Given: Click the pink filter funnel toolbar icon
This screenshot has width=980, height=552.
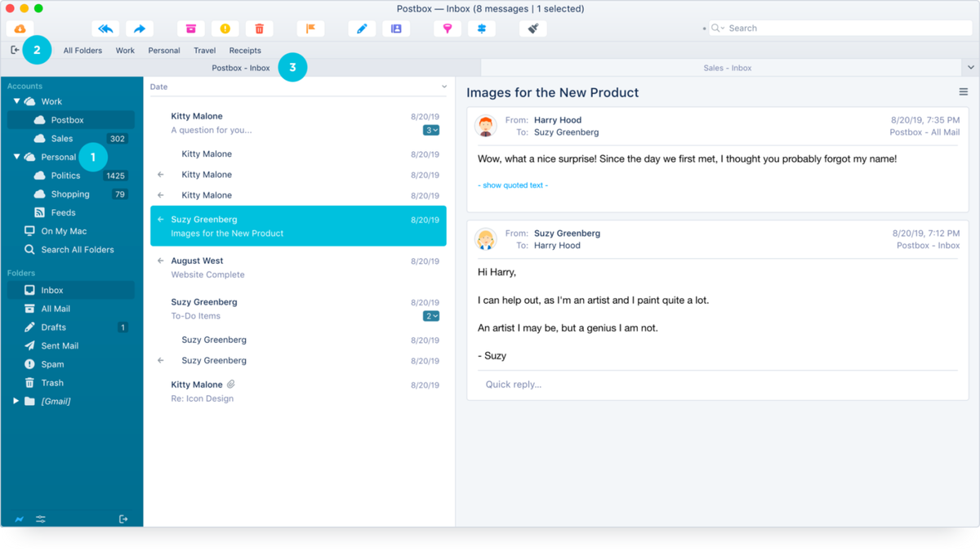Looking at the screenshot, I should [x=448, y=29].
